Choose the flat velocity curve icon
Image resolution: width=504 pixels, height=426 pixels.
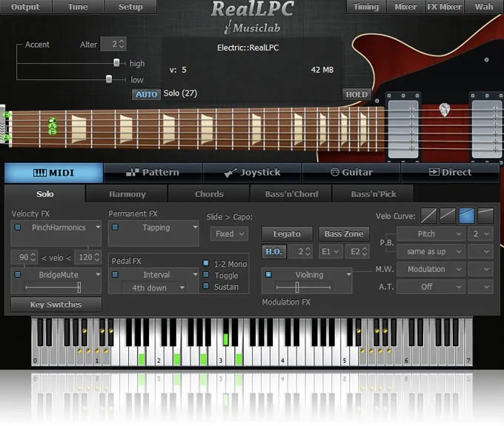pyautogui.click(x=486, y=216)
